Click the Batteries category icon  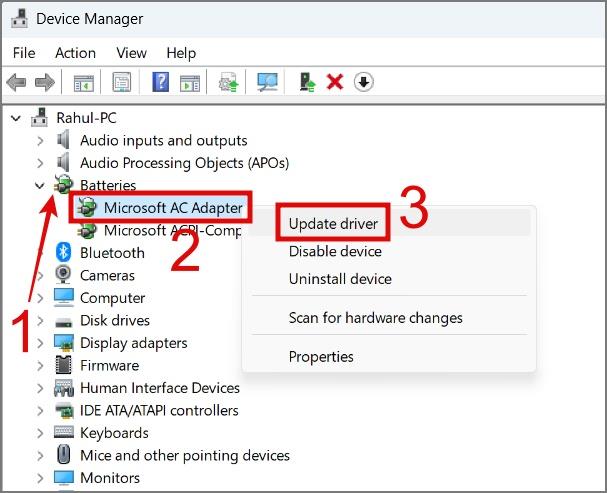[63, 185]
